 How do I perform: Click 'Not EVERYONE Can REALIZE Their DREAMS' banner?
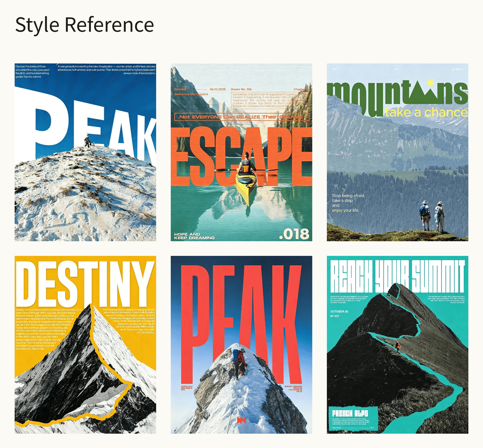[x=241, y=117]
